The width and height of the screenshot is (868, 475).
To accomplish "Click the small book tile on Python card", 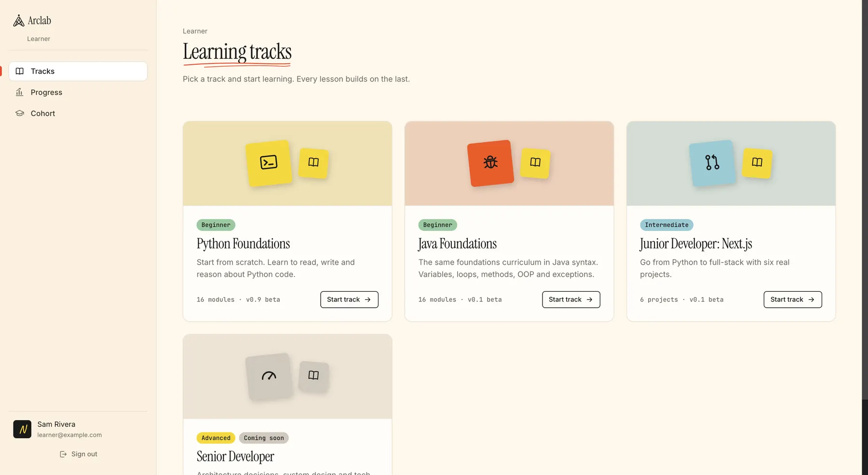I will [x=313, y=163].
